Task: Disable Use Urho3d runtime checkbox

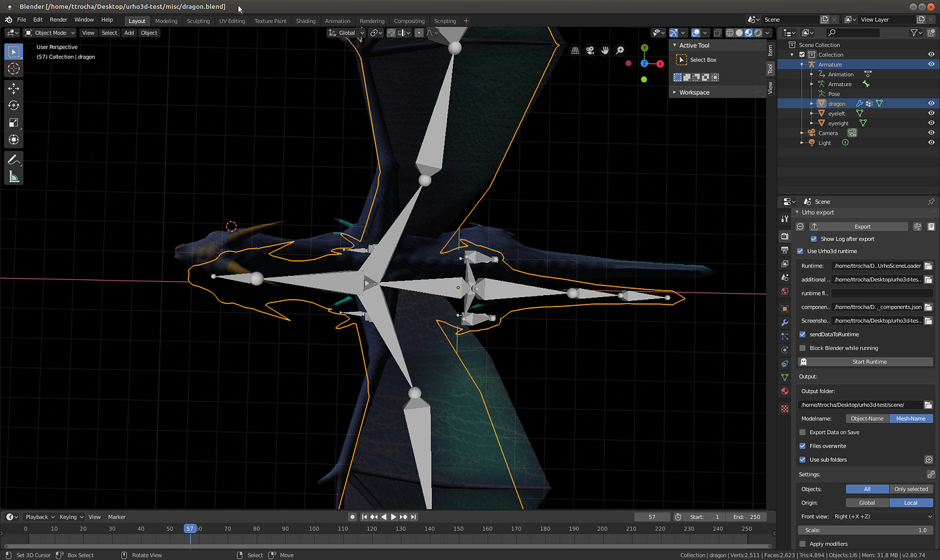Action: [x=800, y=251]
